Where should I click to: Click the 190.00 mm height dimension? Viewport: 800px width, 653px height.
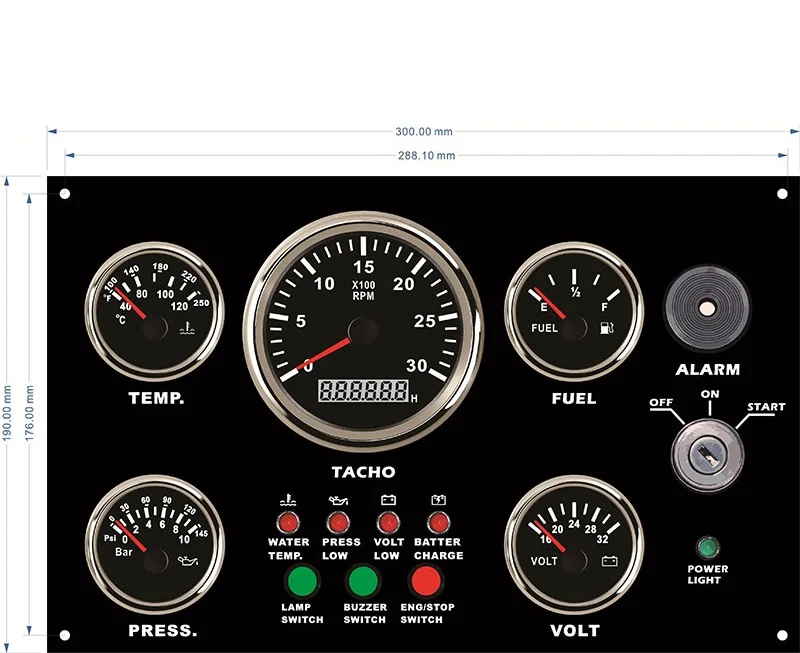[x=7, y=413]
